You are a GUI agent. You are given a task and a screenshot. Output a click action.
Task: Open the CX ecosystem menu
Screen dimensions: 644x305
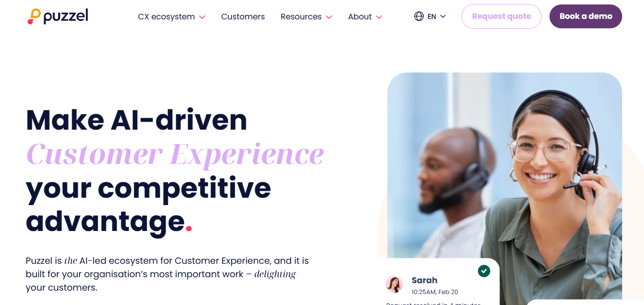click(167, 16)
